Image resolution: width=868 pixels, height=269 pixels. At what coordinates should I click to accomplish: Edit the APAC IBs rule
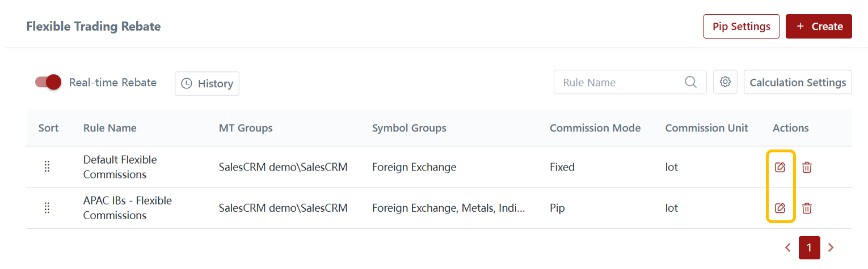click(x=780, y=208)
